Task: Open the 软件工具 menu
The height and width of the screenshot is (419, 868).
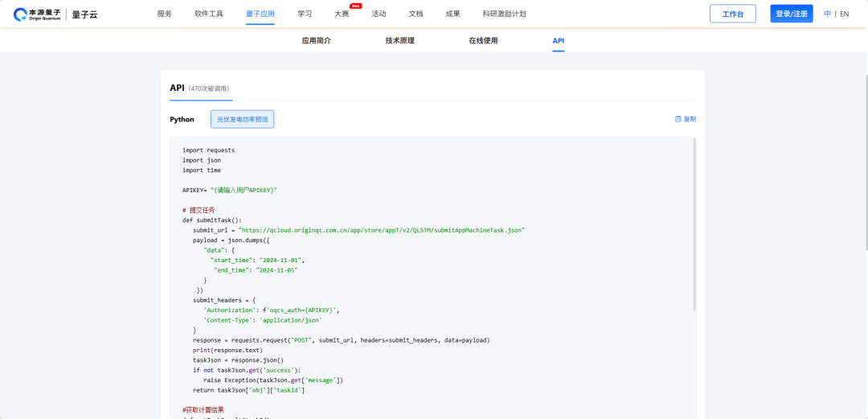Action: (209, 14)
